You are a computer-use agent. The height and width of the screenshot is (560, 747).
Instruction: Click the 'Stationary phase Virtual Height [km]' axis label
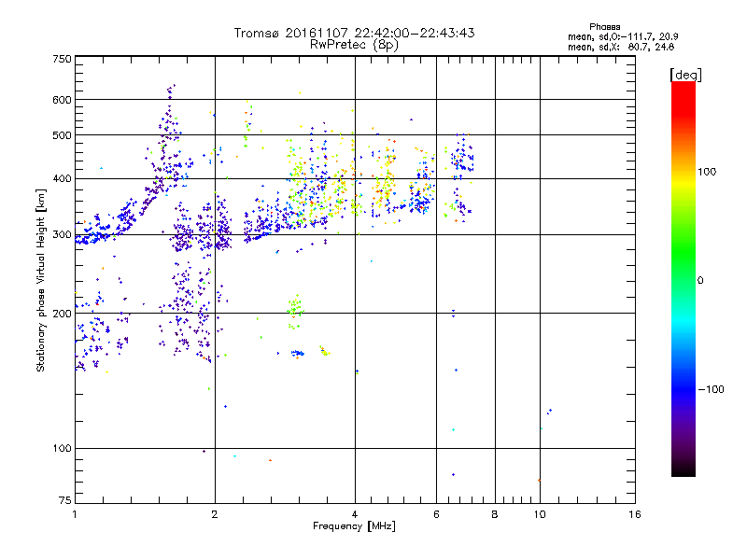(x=40, y=280)
